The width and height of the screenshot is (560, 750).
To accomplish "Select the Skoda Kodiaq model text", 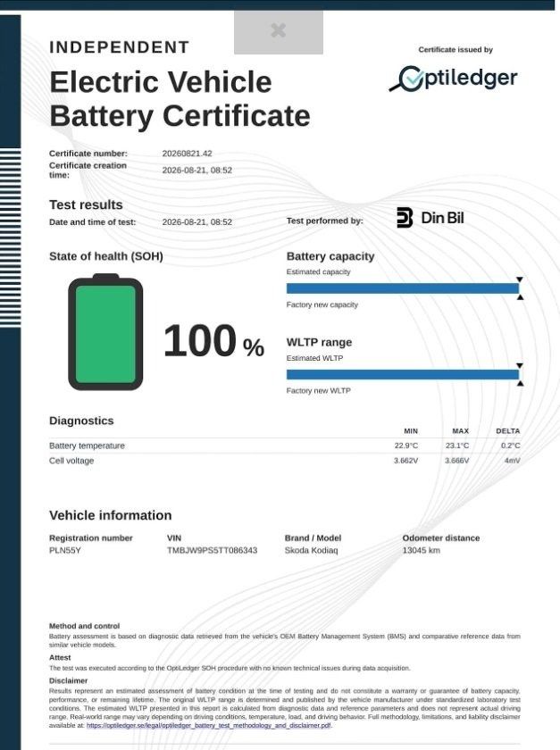I will [x=311, y=550].
